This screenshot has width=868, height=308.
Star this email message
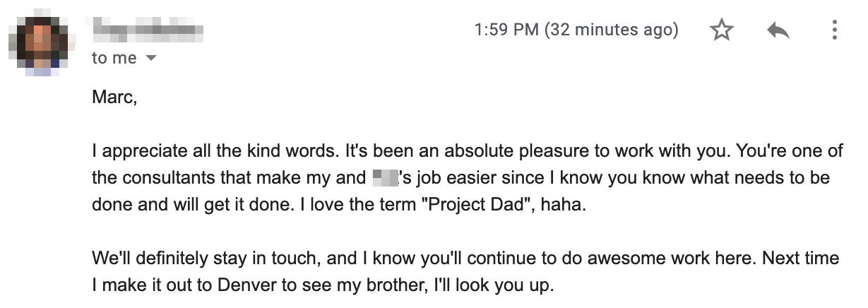coord(722,30)
